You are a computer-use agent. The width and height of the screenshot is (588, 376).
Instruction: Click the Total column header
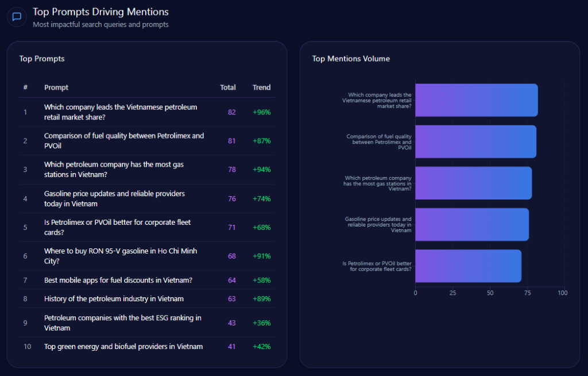[x=227, y=87]
